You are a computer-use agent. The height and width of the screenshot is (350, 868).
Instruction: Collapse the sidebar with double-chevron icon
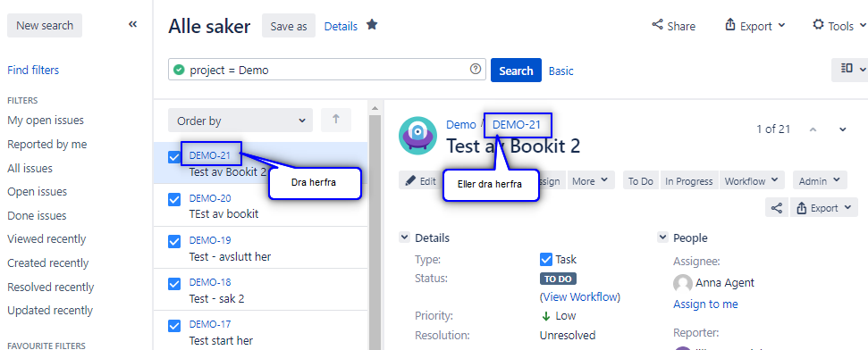point(133,24)
